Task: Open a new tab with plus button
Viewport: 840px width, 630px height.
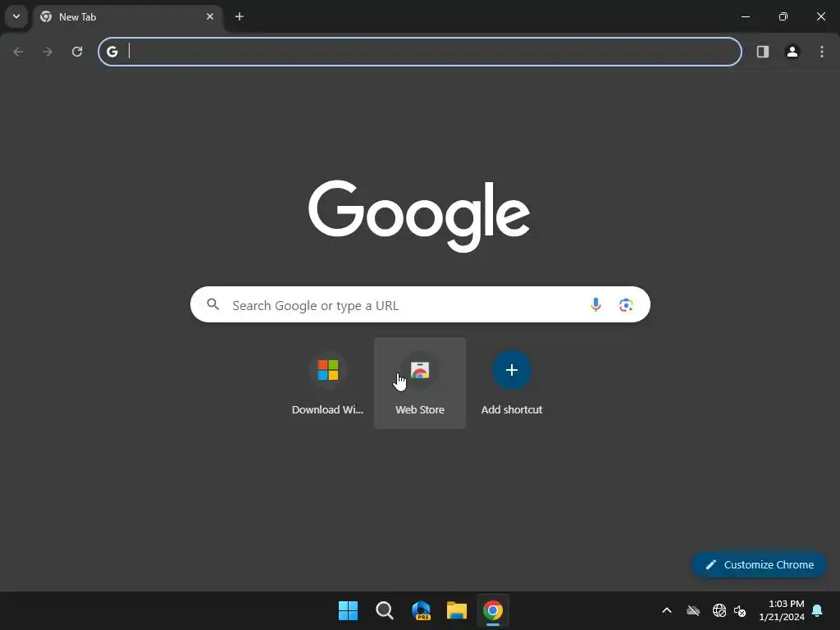Action: pyautogui.click(x=240, y=16)
